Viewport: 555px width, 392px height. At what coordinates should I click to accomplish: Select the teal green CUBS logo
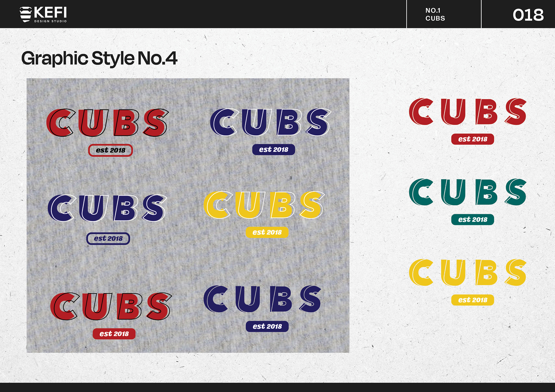tap(468, 192)
